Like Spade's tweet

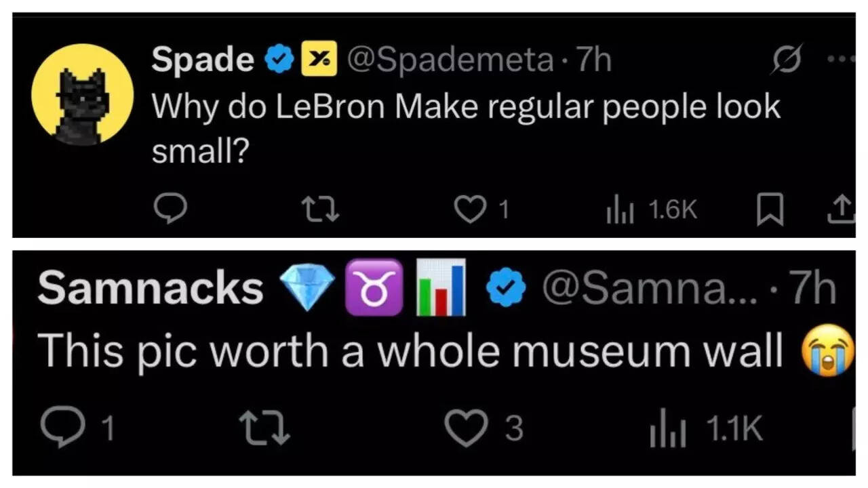click(471, 209)
